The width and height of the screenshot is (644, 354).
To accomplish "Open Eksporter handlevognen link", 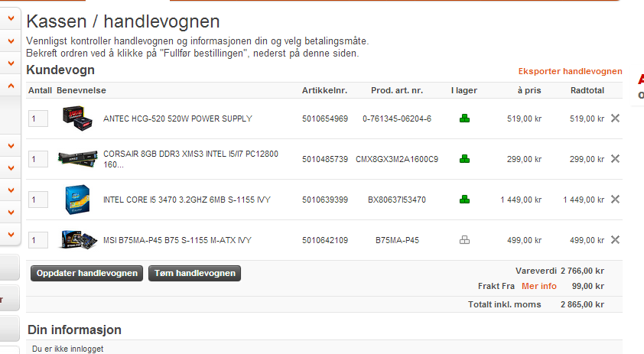I will [x=570, y=71].
